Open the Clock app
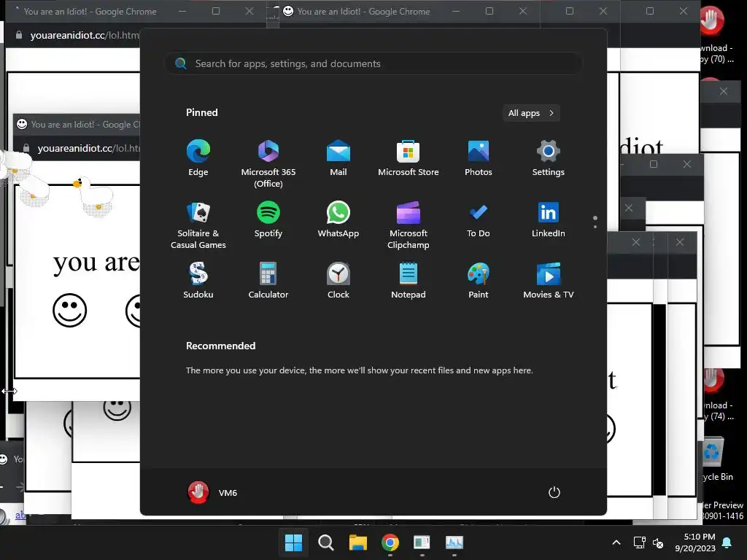The image size is (747, 560). pyautogui.click(x=338, y=281)
